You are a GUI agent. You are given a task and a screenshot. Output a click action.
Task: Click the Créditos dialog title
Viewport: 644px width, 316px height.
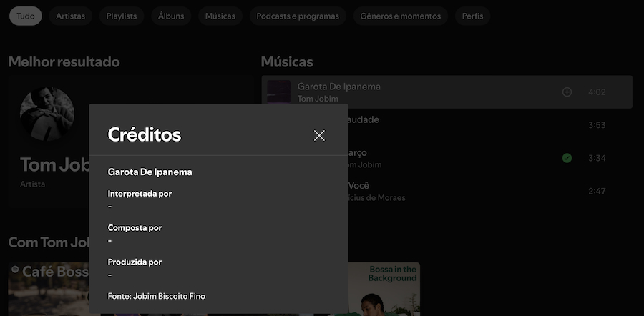click(144, 134)
